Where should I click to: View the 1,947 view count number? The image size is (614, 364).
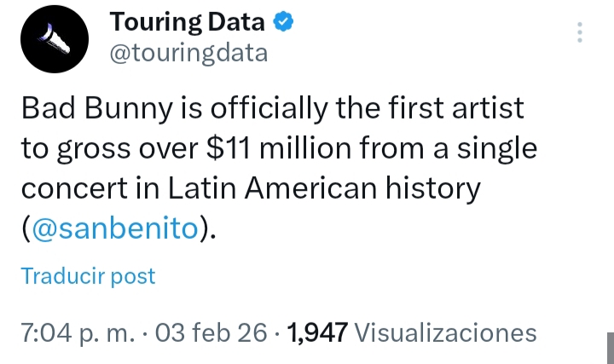[318, 332]
